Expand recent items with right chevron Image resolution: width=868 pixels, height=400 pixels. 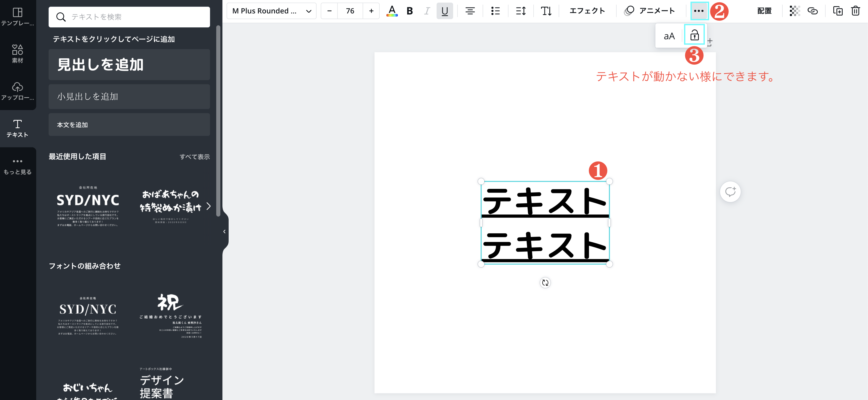coord(208,206)
